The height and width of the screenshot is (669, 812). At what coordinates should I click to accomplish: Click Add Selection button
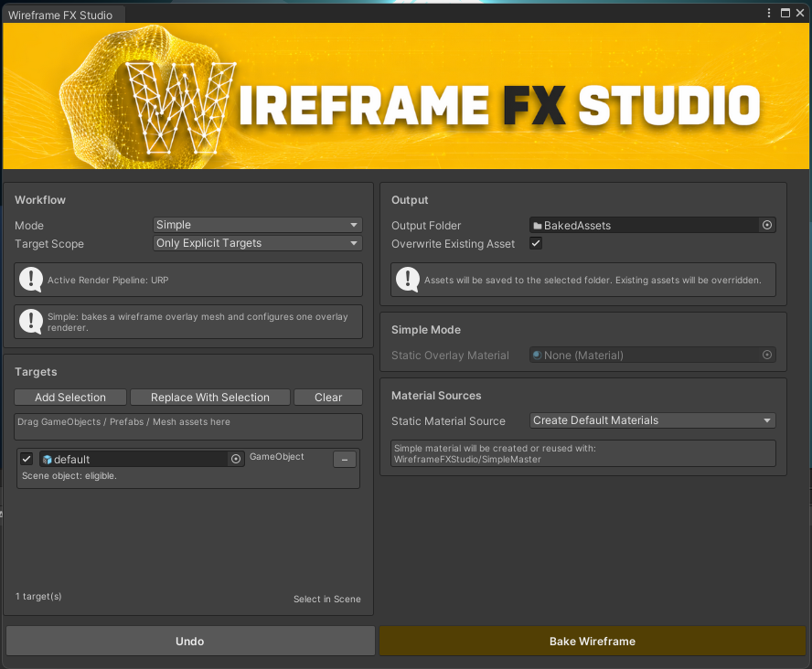click(70, 398)
